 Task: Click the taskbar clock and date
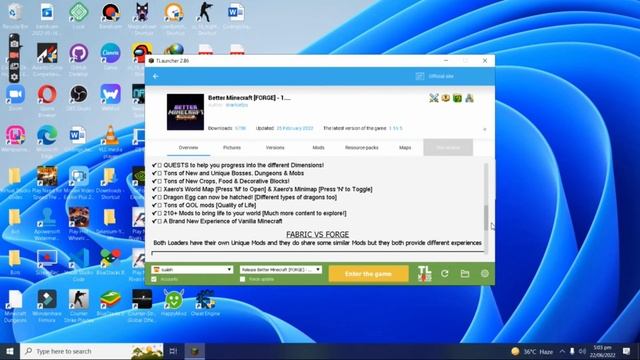click(x=602, y=351)
